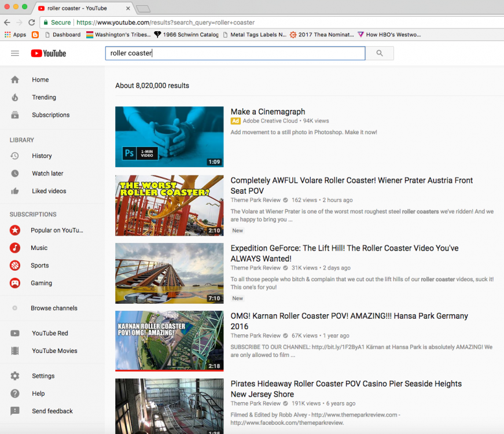
Task: Open the Sports channel icon
Action: (x=14, y=265)
